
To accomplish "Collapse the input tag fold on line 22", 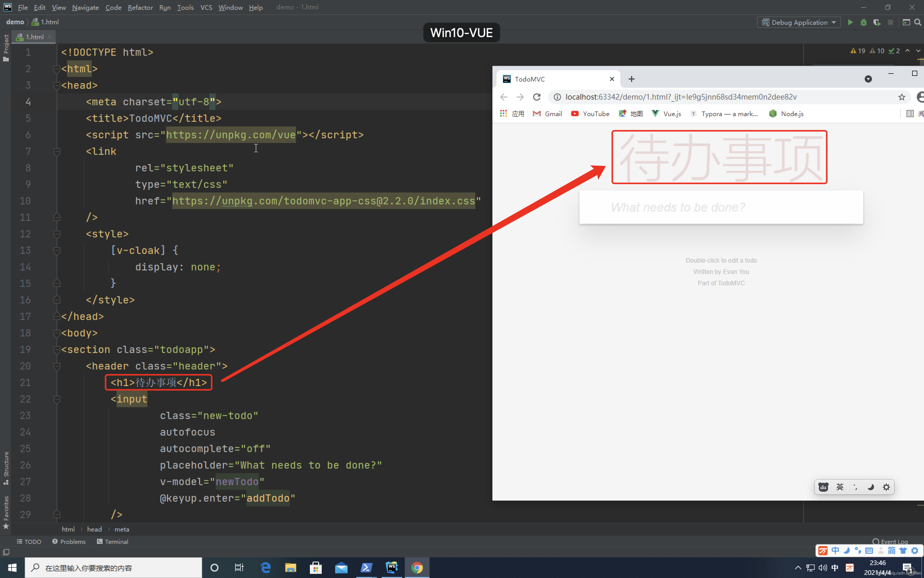I will [57, 399].
